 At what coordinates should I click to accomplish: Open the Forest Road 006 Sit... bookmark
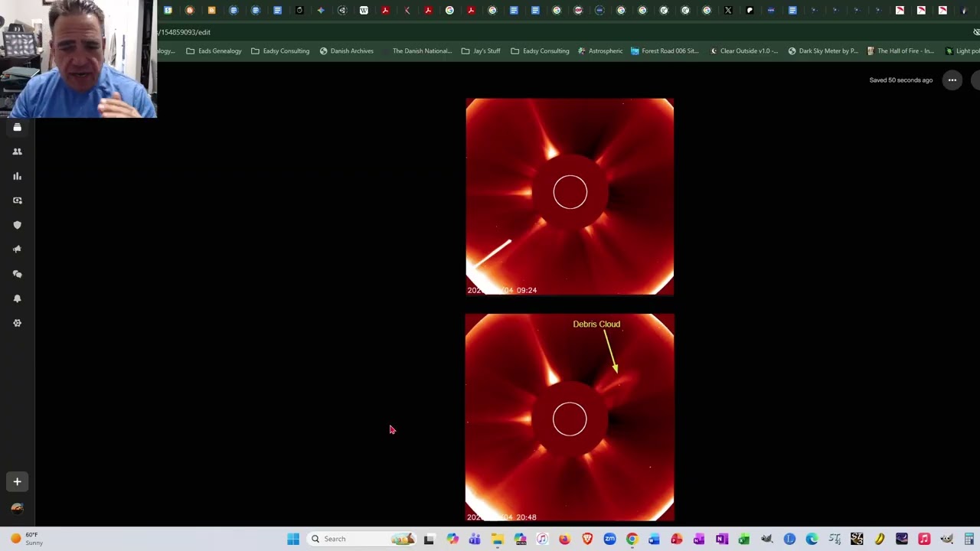pos(665,51)
